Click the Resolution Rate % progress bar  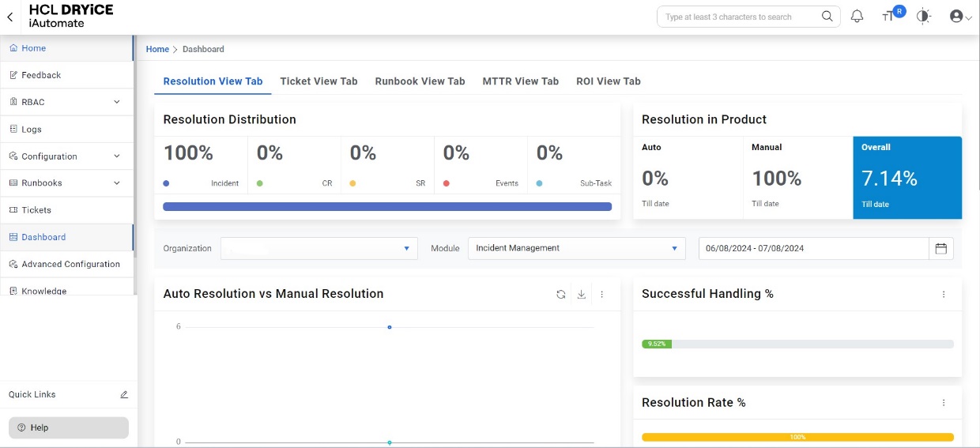pos(797,437)
